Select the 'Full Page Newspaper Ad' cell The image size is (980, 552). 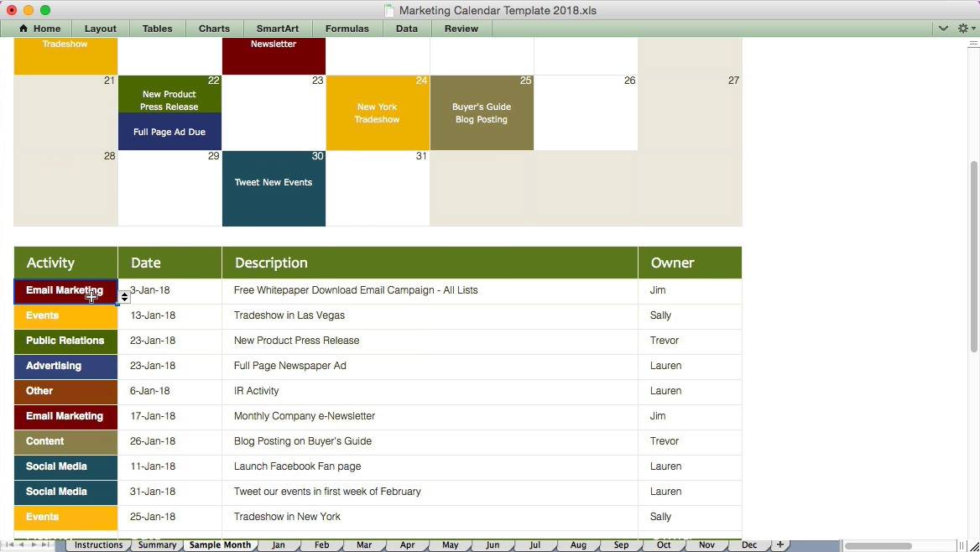pos(430,367)
